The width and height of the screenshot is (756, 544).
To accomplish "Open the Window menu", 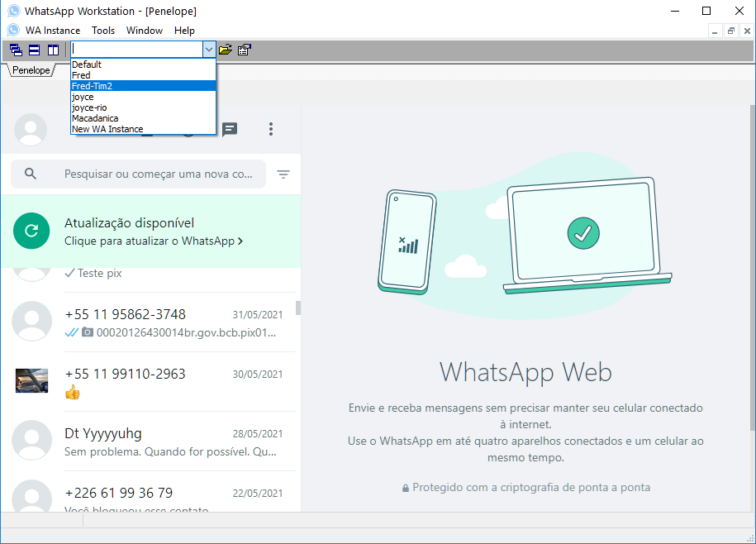I will 144,31.
